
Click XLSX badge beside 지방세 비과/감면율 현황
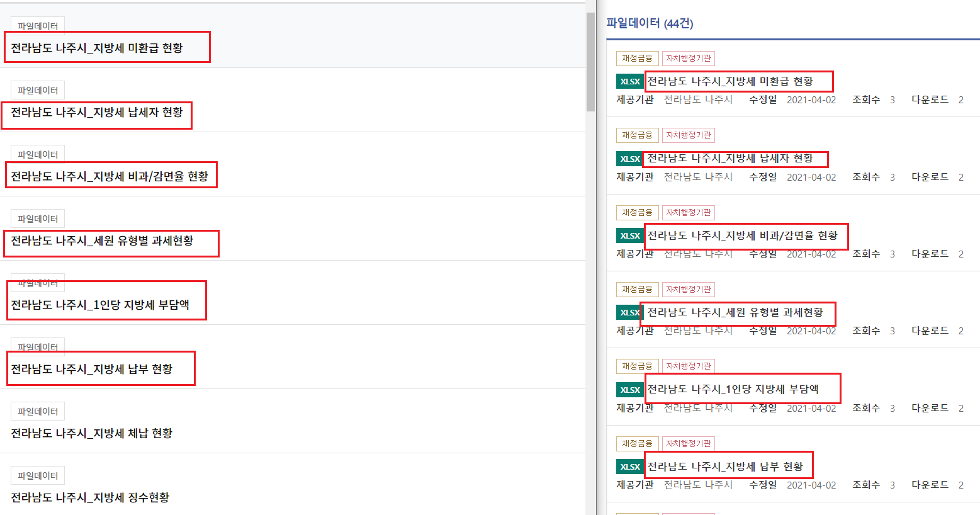click(630, 235)
